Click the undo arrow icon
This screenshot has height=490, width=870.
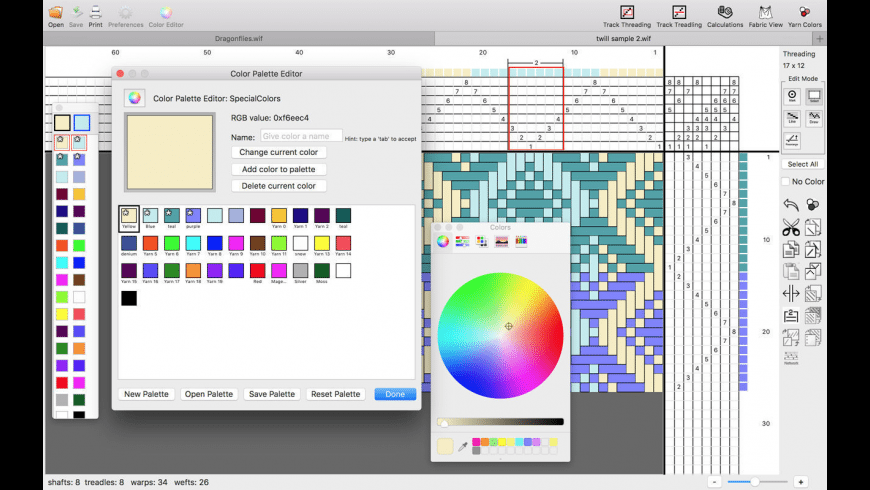coord(791,205)
